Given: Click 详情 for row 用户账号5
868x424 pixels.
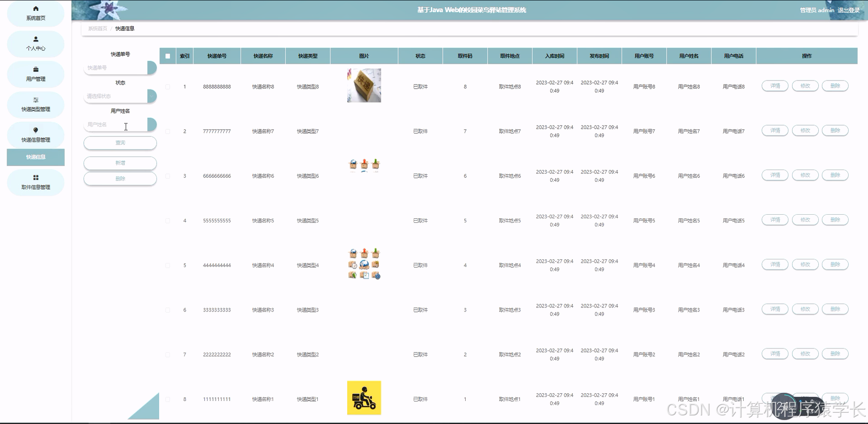Looking at the screenshot, I should click(775, 220).
